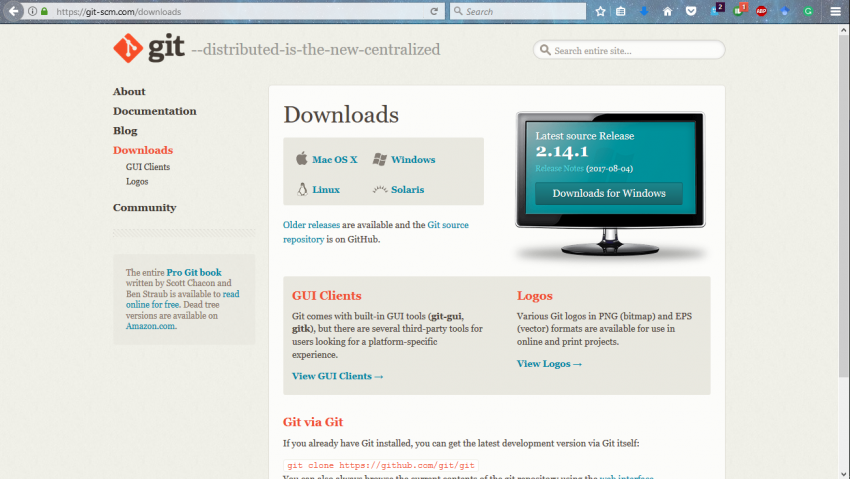850x479 pixels.
Task: Click the URL address bar
Action: 240,11
